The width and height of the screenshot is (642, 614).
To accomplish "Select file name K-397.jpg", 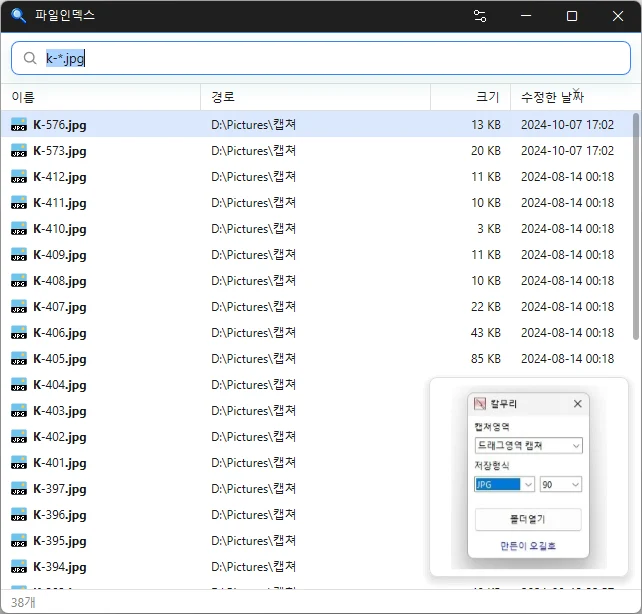I will [x=60, y=489].
